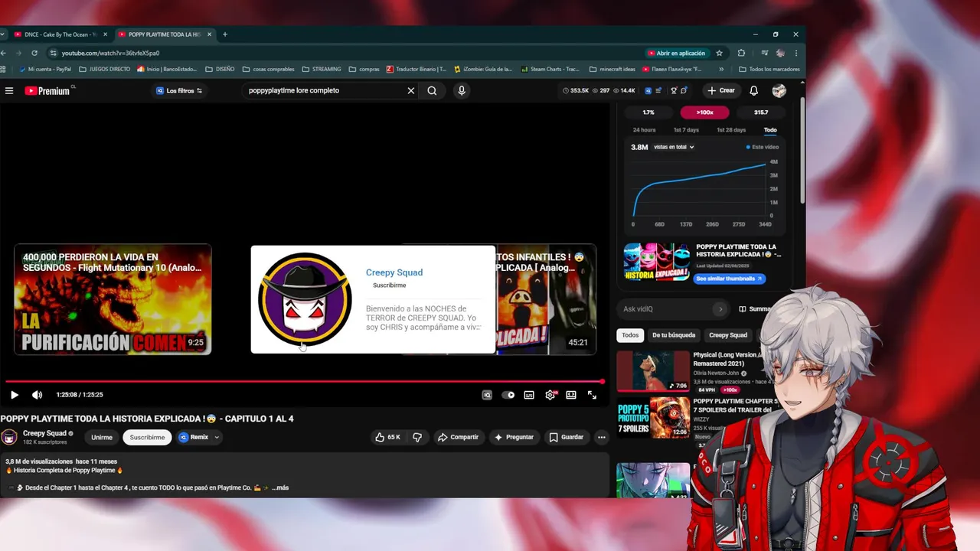Open Creepy Squad link in end-screen card
Viewport: 980px width, 551px height.
pyautogui.click(x=394, y=272)
